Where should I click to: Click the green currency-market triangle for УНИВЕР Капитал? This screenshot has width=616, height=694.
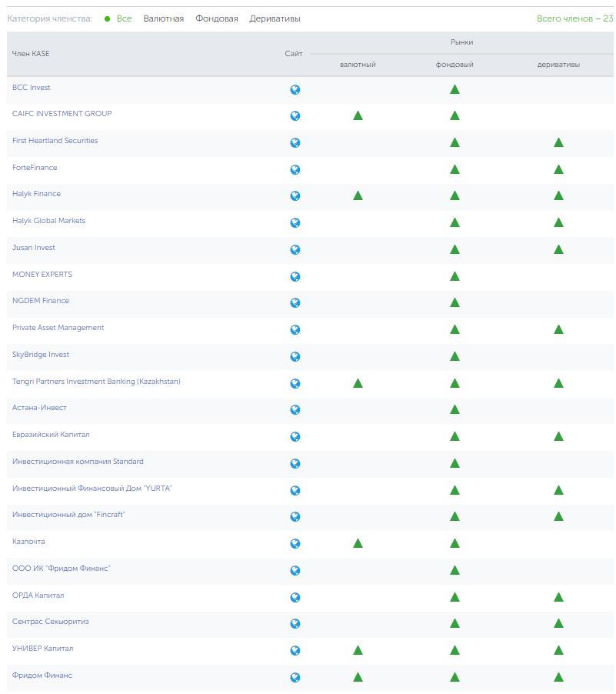pyautogui.click(x=358, y=650)
